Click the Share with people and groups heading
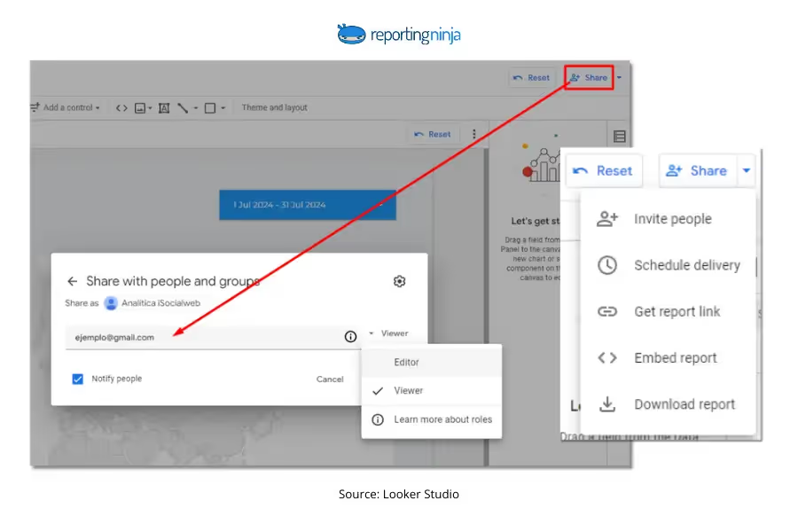Viewport: 798px width, 532px height. click(x=173, y=281)
